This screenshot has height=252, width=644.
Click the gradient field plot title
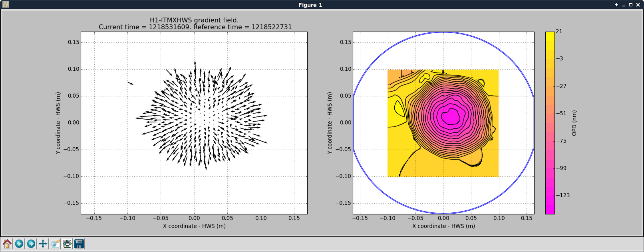click(x=194, y=20)
